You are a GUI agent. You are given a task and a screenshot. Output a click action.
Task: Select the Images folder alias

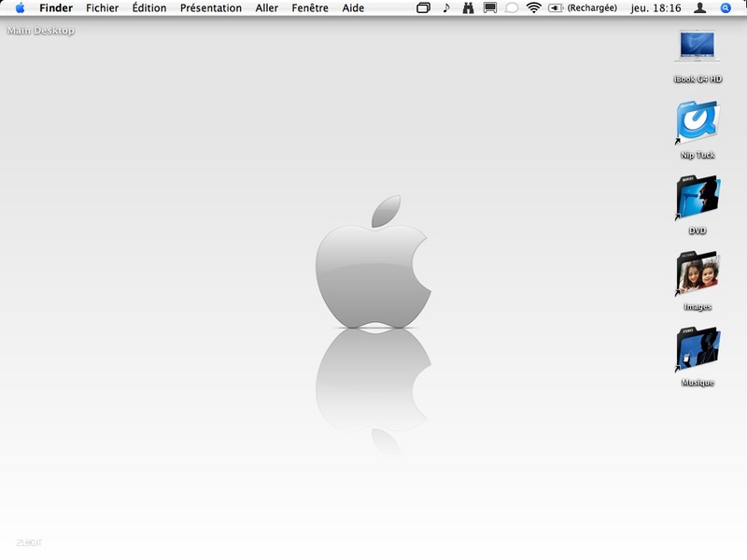point(698,273)
